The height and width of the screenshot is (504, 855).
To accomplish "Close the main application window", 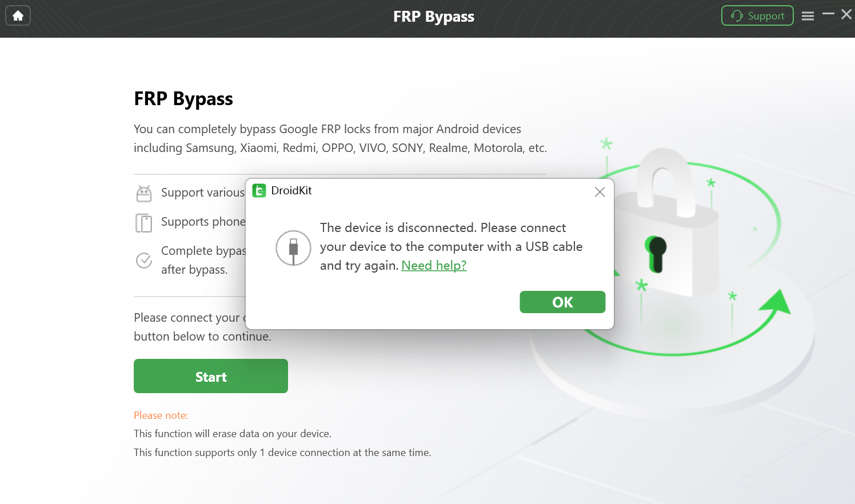I will click(846, 14).
